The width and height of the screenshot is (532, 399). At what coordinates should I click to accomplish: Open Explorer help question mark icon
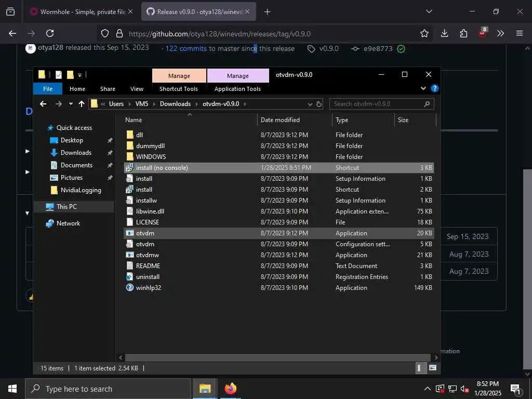[x=434, y=88]
